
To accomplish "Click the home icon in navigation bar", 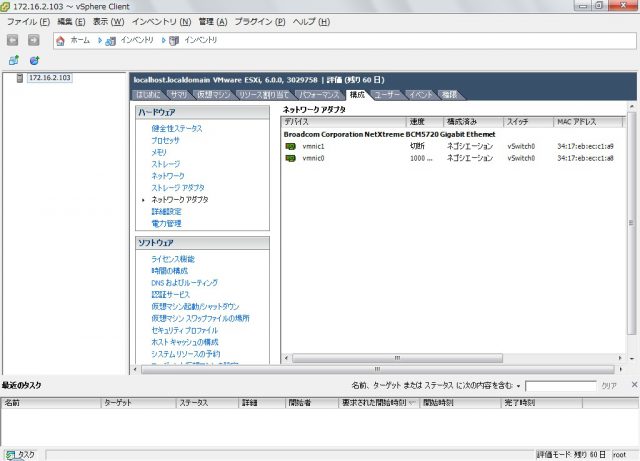I will point(61,40).
